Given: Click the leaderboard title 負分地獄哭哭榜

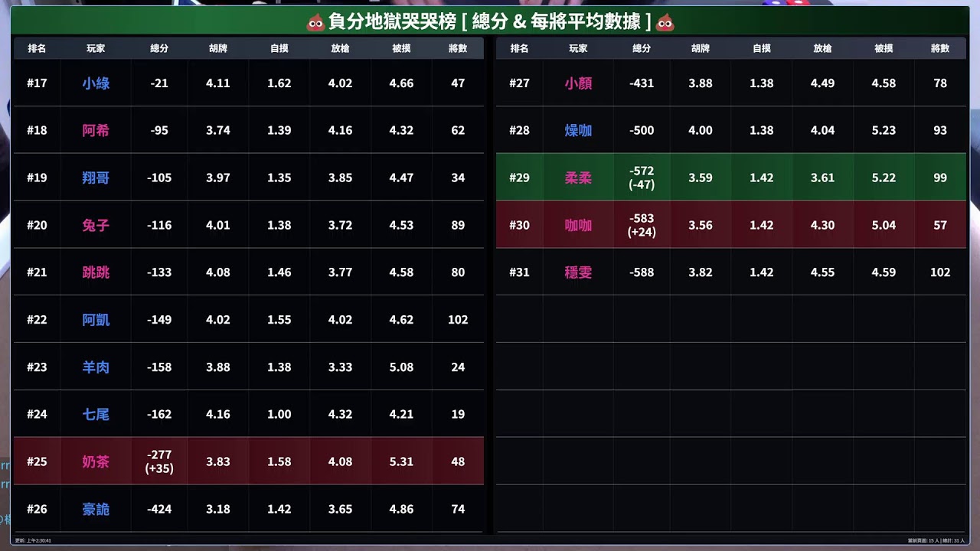Looking at the screenshot, I should [x=392, y=21].
